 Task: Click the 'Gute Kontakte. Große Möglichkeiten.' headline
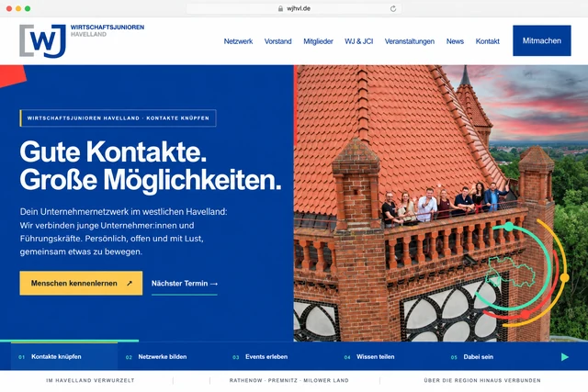point(151,166)
